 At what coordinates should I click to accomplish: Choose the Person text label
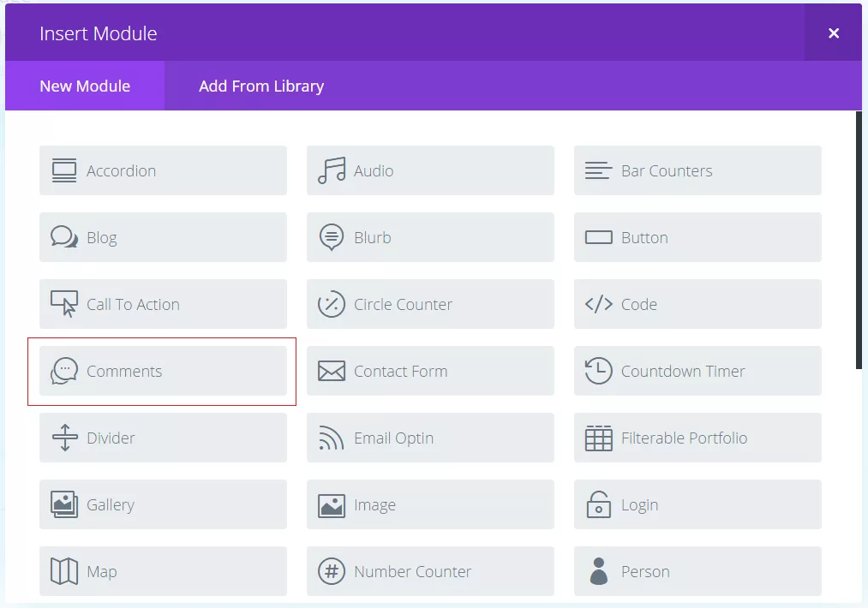click(x=645, y=571)
